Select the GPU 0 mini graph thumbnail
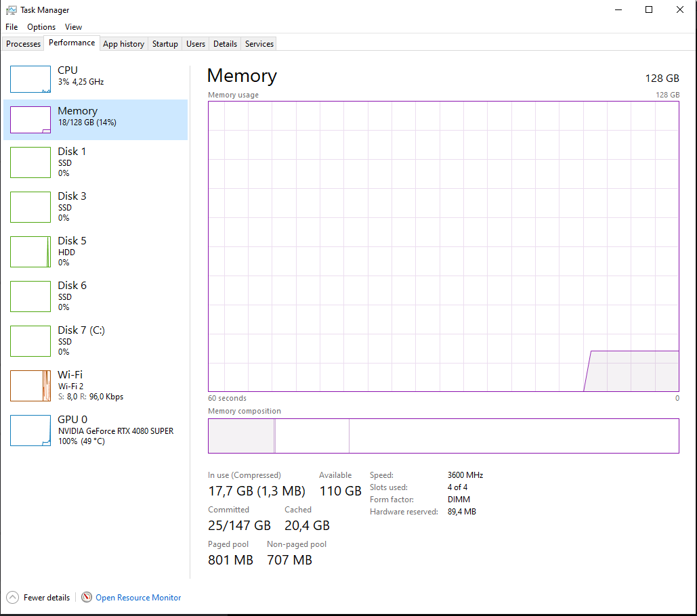Screen dimensions: 697x616 (30, 431)
